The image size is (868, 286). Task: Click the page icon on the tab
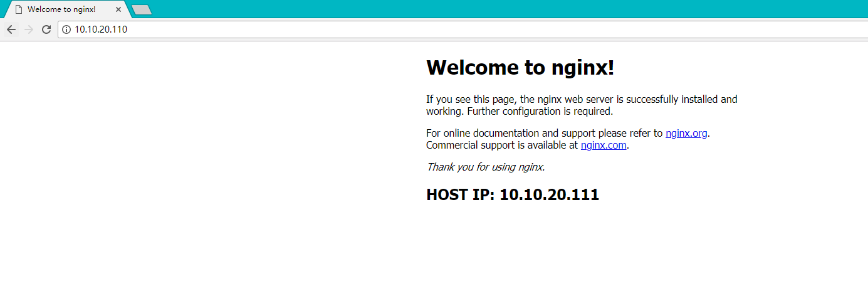(x=19, y=10)
